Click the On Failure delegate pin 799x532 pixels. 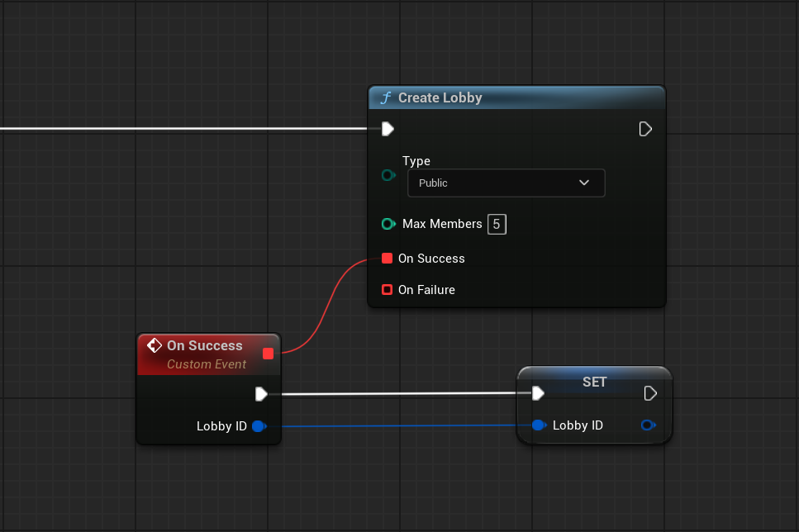[388, 290]
